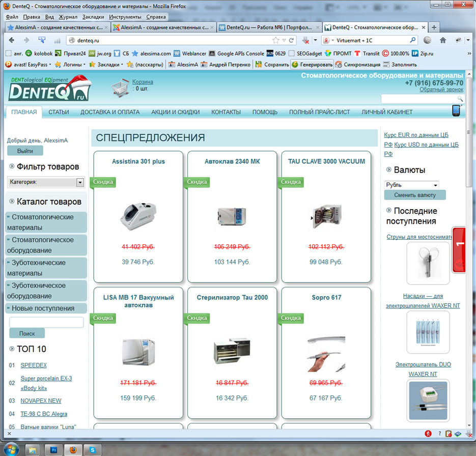This screenshot has width=476, height=456.
Task: Open the Sopro 617 product image
Action: coord(326,354)
